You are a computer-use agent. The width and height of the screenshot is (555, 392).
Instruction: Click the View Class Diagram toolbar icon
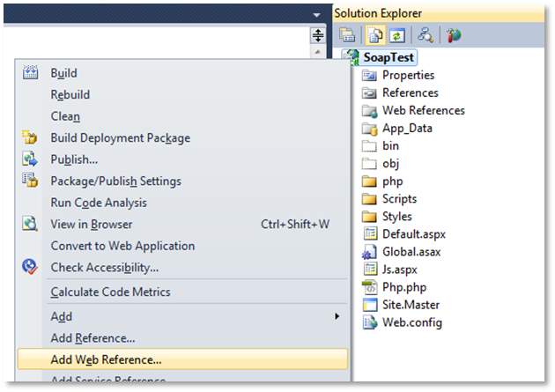425,35
